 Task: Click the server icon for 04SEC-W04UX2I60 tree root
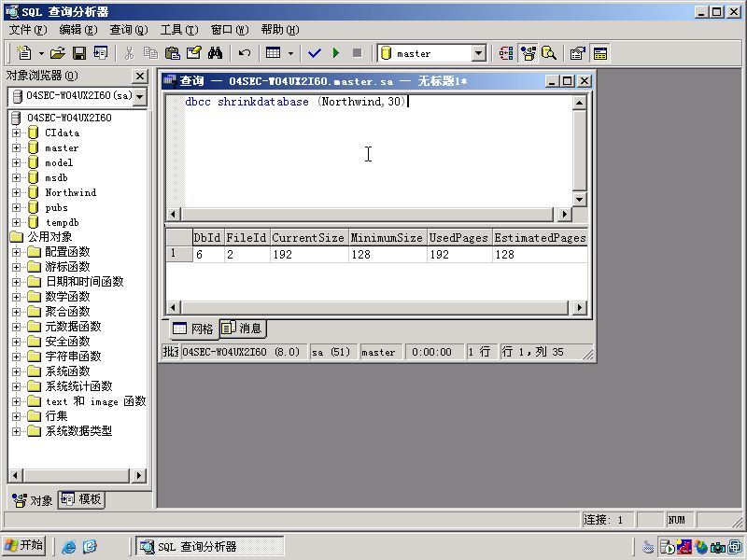16,118
